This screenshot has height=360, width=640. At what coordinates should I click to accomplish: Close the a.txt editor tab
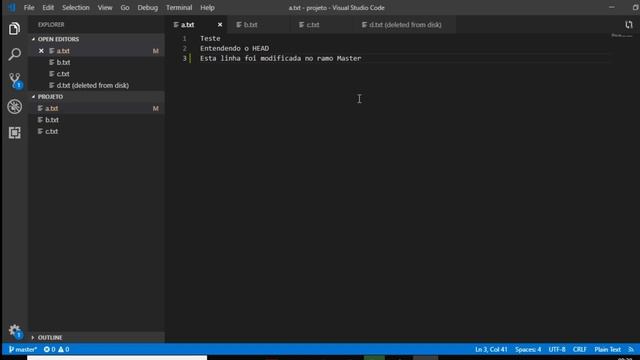point(220,25)
